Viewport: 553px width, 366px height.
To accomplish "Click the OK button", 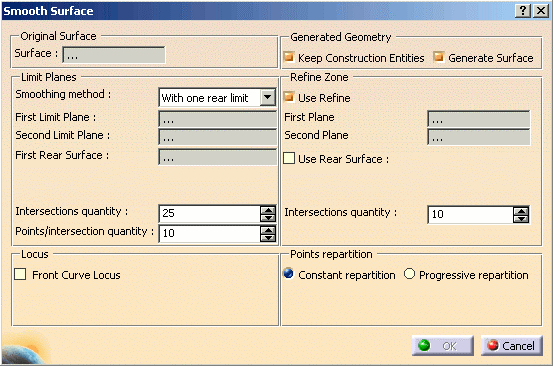I will pos(443,346).
